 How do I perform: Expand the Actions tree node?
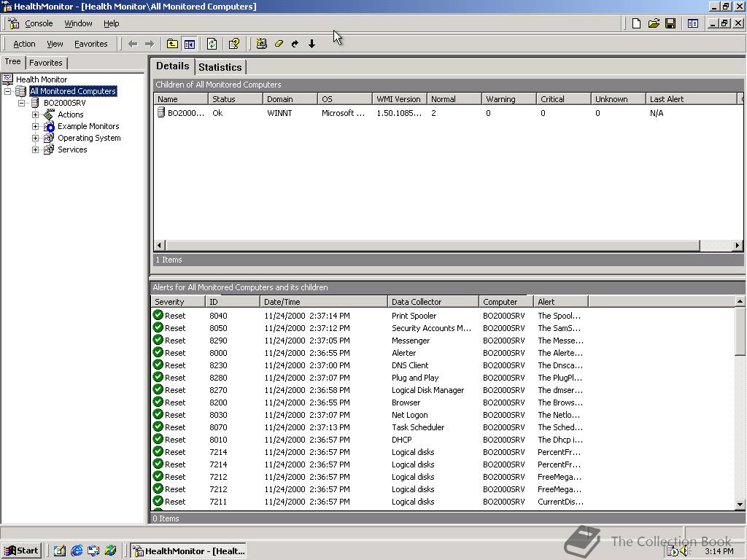(x=35, y=114)
